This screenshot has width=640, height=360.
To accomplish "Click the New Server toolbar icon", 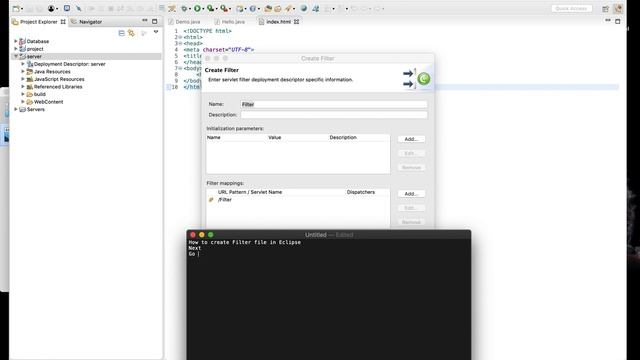I will click(x=239, y=9).
